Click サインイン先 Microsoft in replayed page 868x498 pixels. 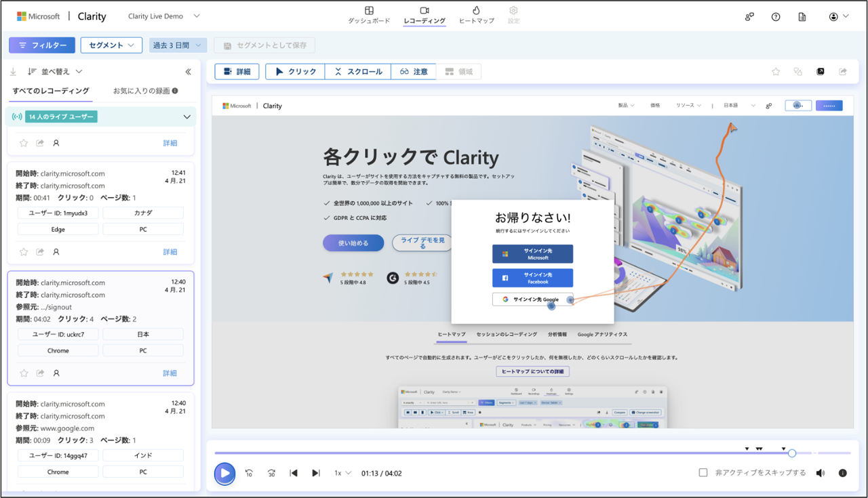(x=532, y=254)
